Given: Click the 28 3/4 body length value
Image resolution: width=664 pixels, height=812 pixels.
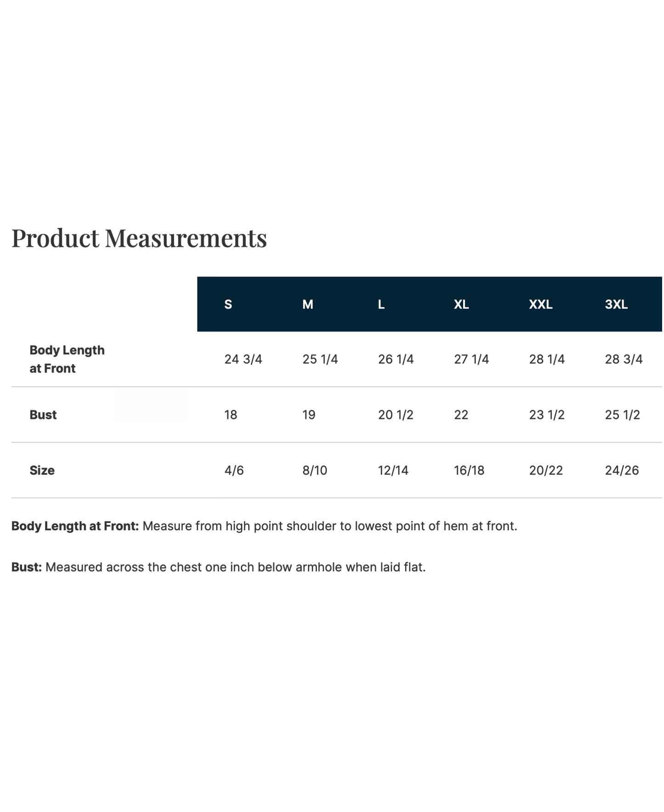Looking at the screenshot, I should 624,359.
